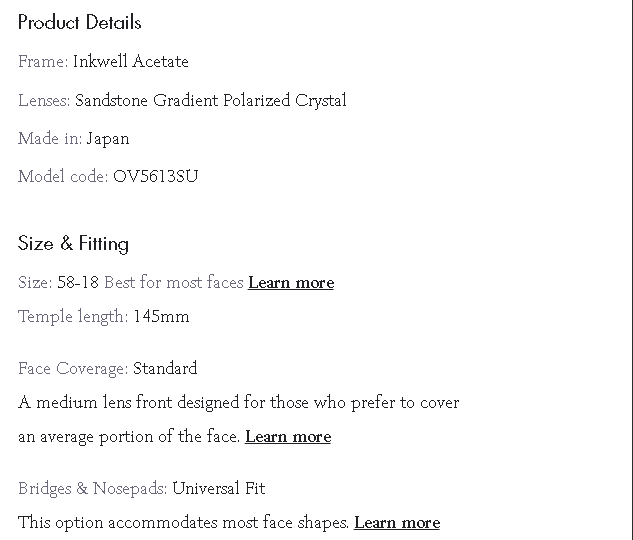Open Learn more link beside size 58-18
Screen dimensions: 633x540
click(x=291, y=283)
